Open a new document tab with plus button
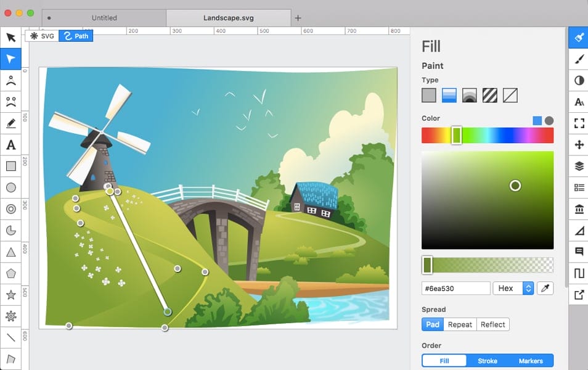Screen dimensions: 588x370 [298, 17]
